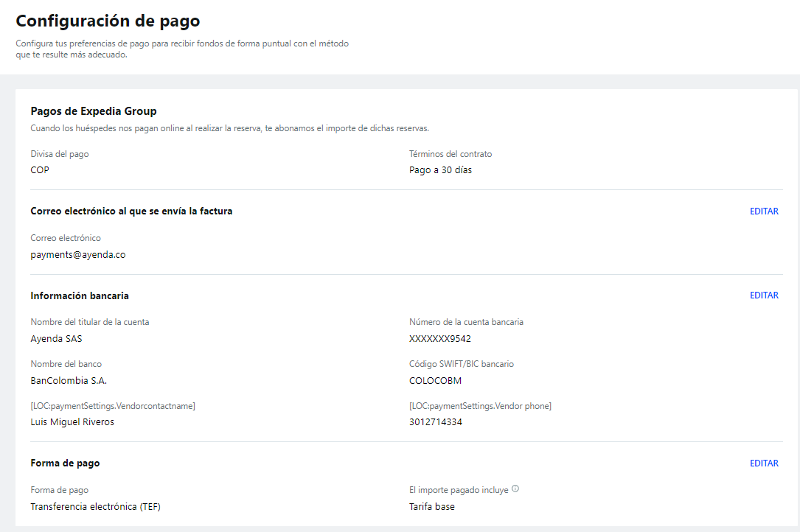This screenshot has height=532, width=800.
Task: Click the 'Número de la cuenta bancaria' label
Action: coord(466,322)
